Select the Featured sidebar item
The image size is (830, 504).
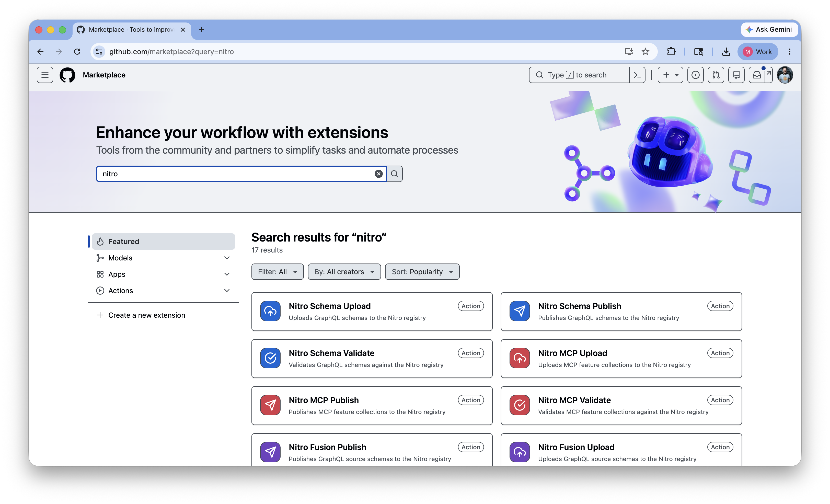pos(163,241)
